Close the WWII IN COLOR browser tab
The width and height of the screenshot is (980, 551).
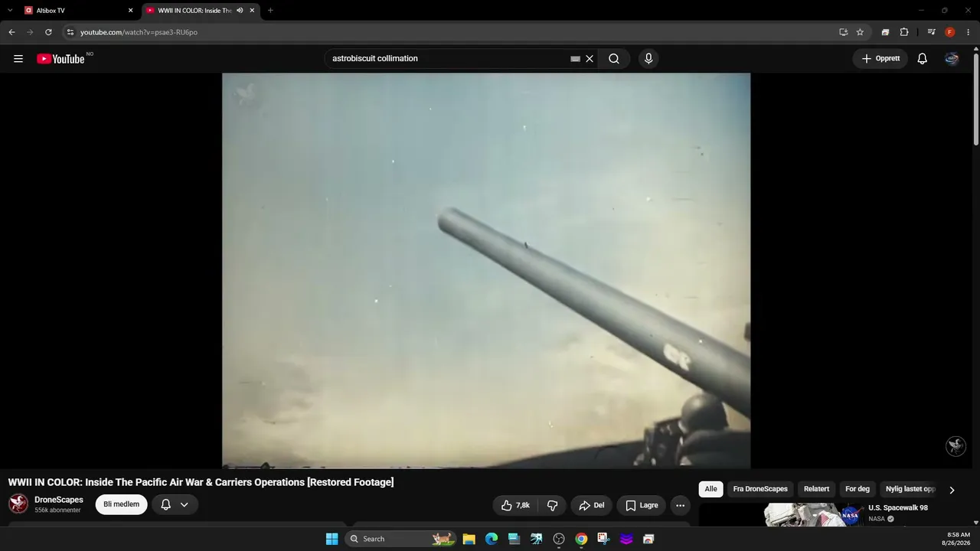pyautogui.click(x=252, y=11)
